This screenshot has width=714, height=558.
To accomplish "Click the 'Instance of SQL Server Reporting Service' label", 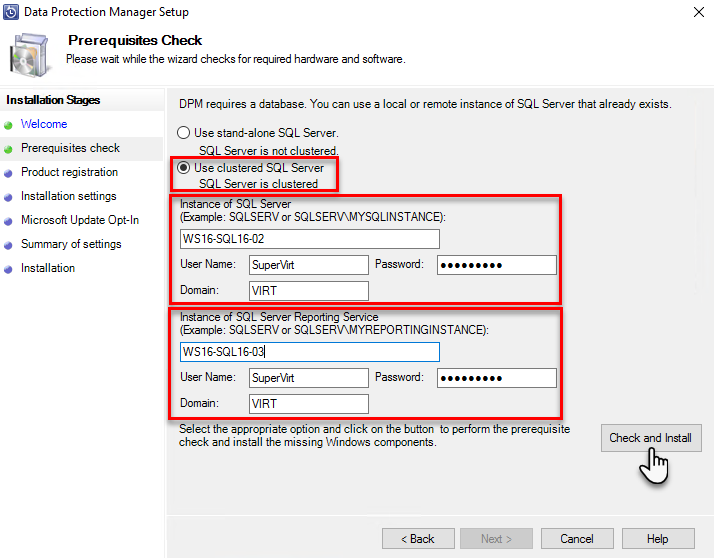I will point(279,317).
